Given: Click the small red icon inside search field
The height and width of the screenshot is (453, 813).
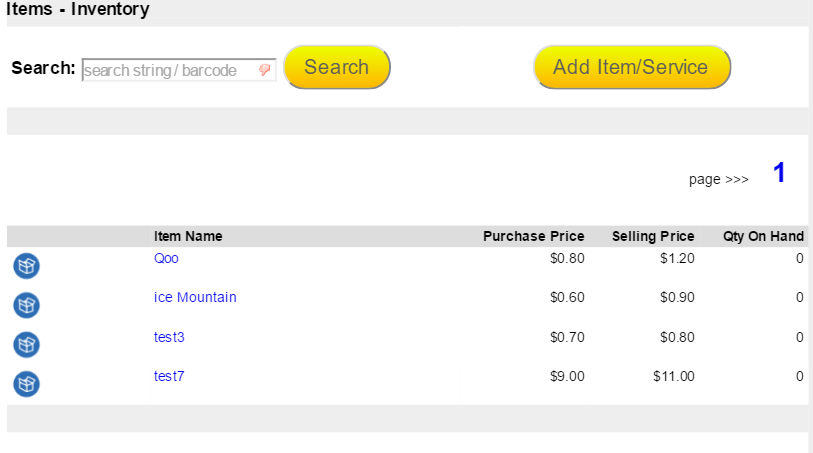Looking at the screenshot, I should pos(264,70).
